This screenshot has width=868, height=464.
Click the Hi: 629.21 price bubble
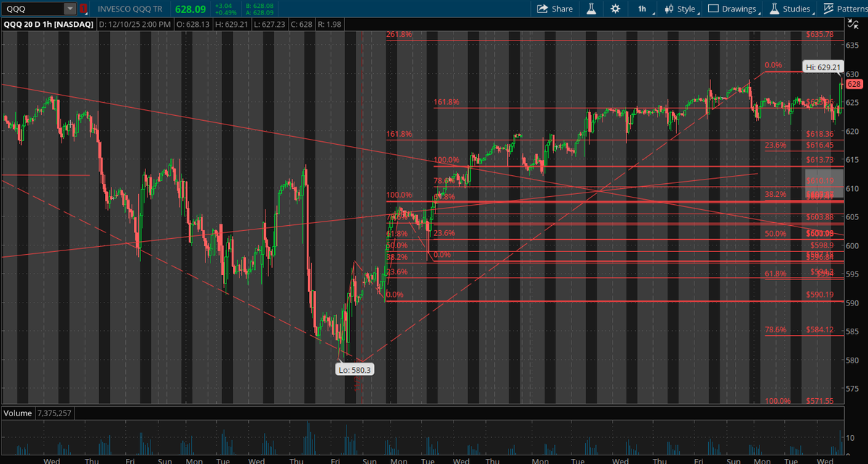[824, 67]
